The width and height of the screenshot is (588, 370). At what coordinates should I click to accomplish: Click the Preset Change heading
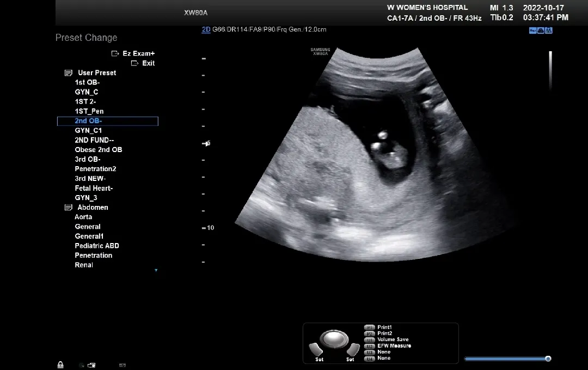pyautogui.click(x=86, y=38)
